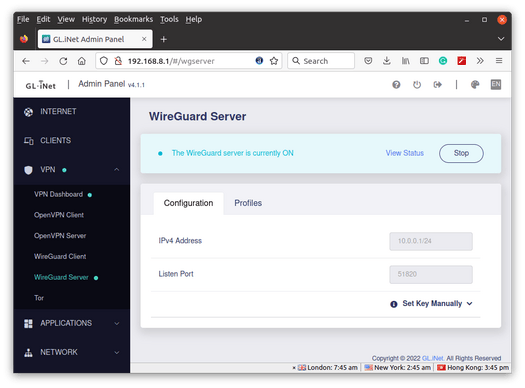The height and width of the screenshot is (388, 525).
Task: Open the EN language selector icon
Action: click(x=496, y=84)
